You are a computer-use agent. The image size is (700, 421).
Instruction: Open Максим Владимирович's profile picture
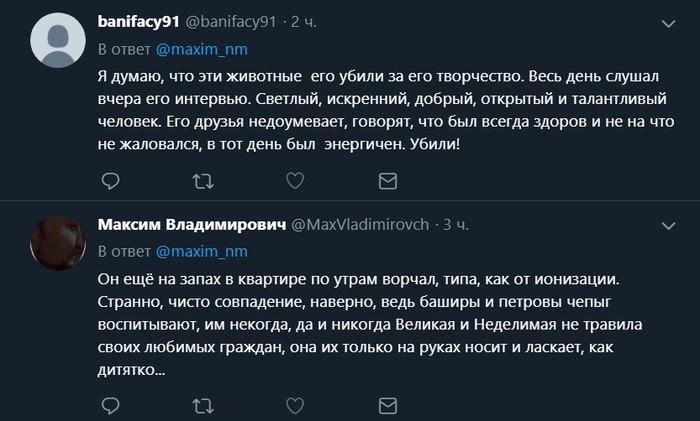[57, 243]
